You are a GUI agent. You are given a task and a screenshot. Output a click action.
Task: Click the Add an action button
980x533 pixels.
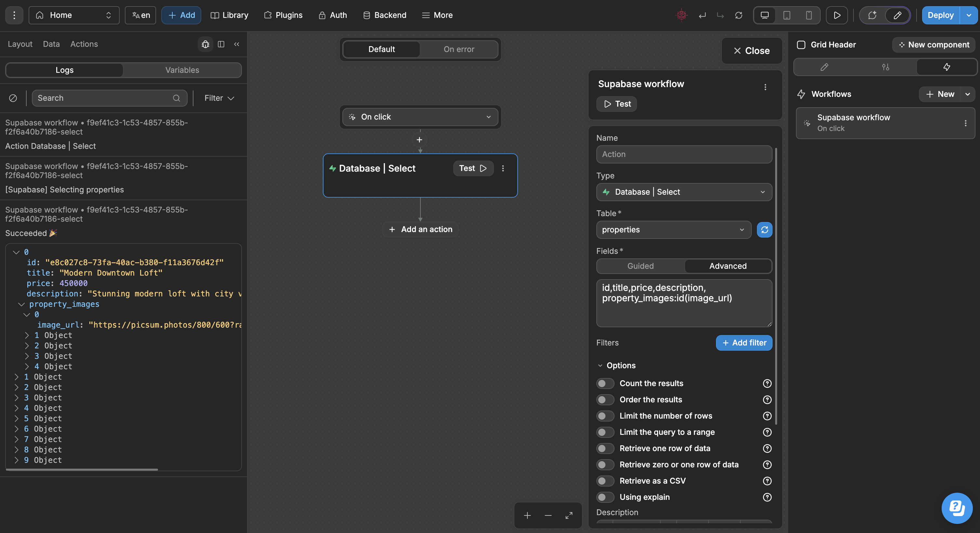(x=420, y=229)
